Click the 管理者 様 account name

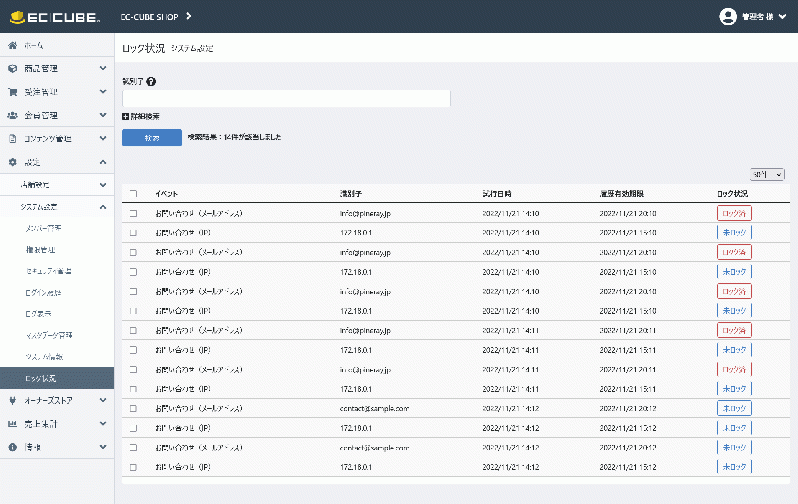757,17
